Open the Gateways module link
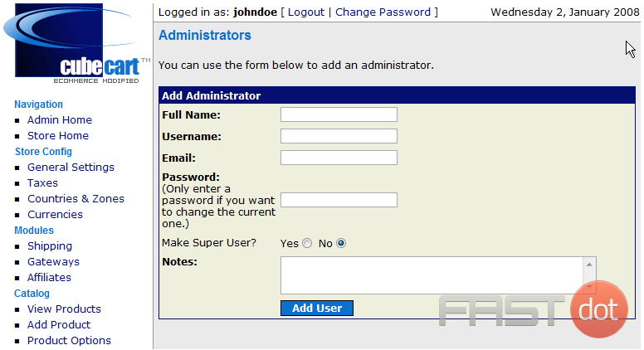The width and height of the screenshot is (644, 350). click(53, 262)
